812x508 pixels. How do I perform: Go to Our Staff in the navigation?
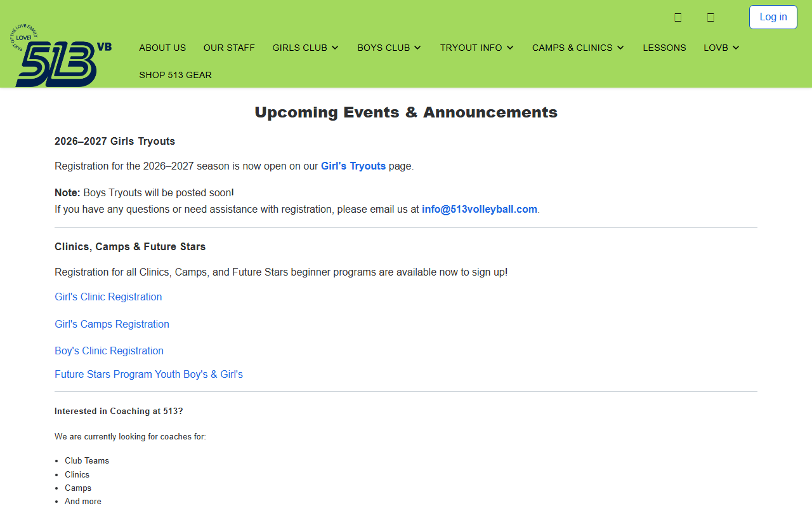coord(229,48)
